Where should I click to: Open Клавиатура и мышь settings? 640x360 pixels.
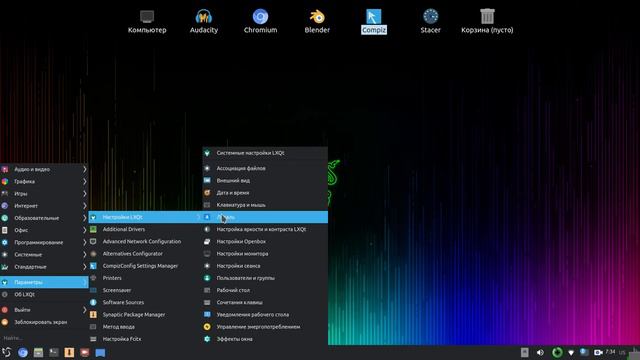click(265, 205)
